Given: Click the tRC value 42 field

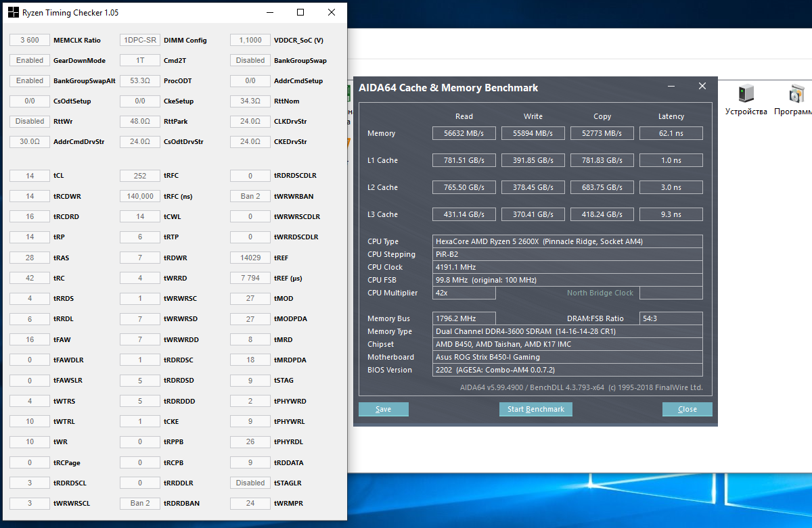Looking at the screenshot, I should [30, 278].
